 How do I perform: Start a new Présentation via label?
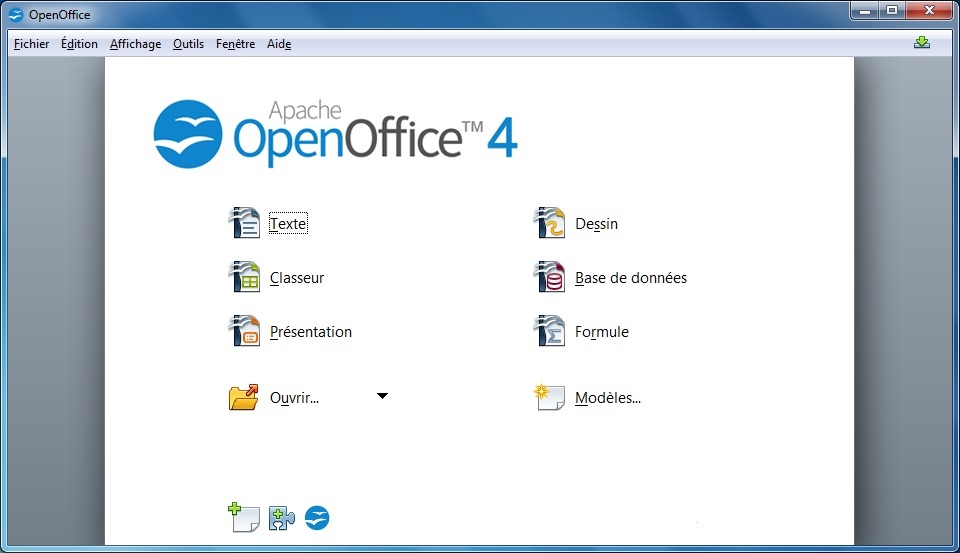click(x=310, y=332)
